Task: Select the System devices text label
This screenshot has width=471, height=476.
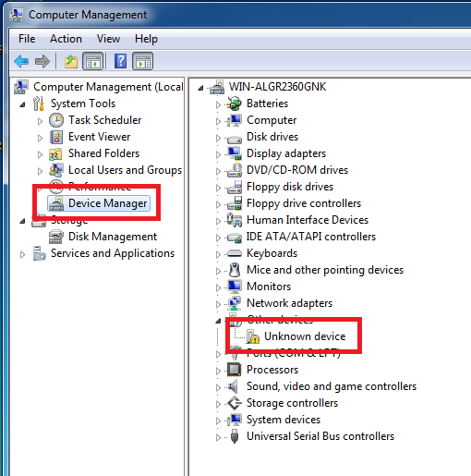Action: pyautogui.click(x=284, y=420)
